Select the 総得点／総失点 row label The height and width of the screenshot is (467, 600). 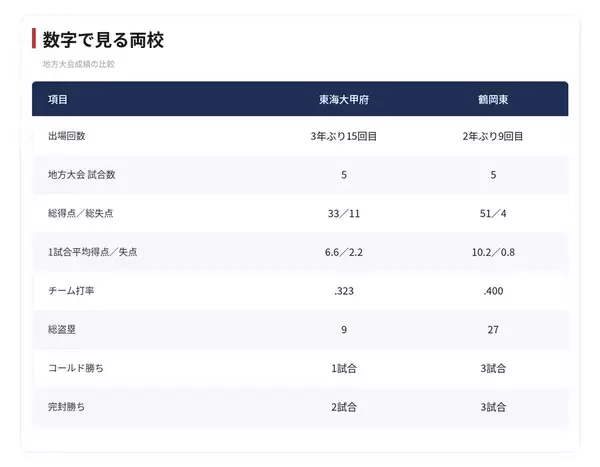pos(81,213)
